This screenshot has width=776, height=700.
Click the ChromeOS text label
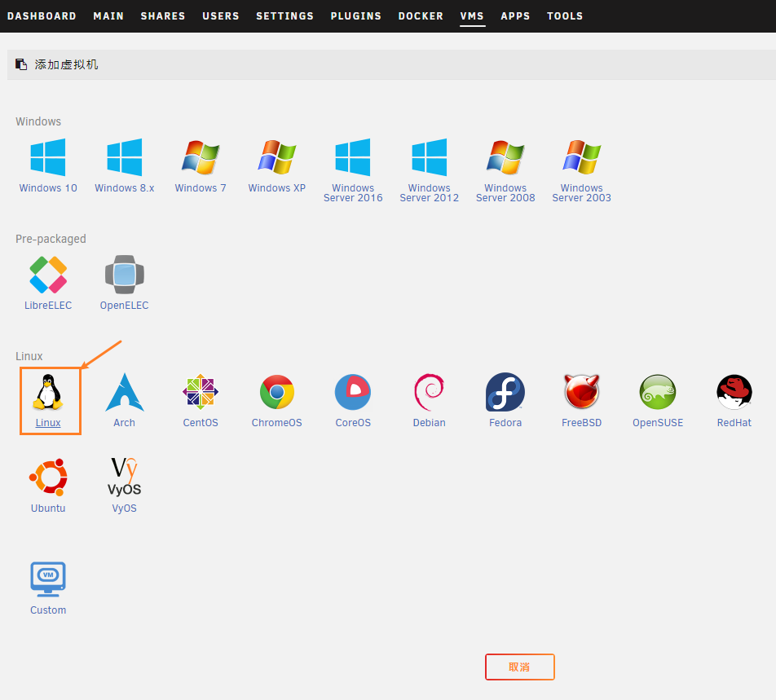[x=276, y=422]
